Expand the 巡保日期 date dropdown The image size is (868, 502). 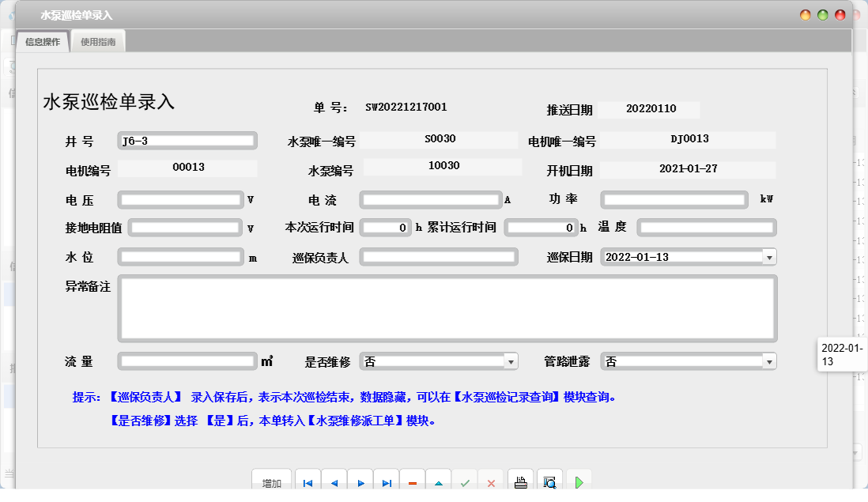click(x=768, y=257)
